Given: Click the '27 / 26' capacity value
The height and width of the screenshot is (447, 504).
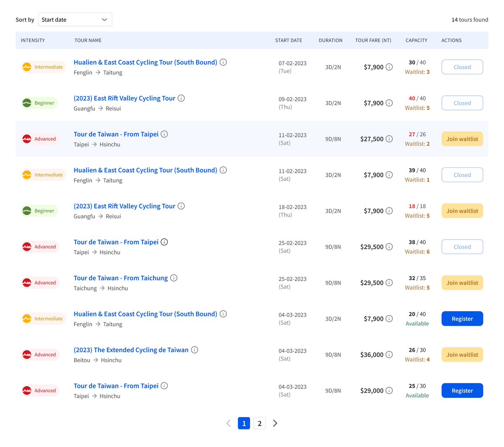Looking at the screenshot, I should (417, 134).
